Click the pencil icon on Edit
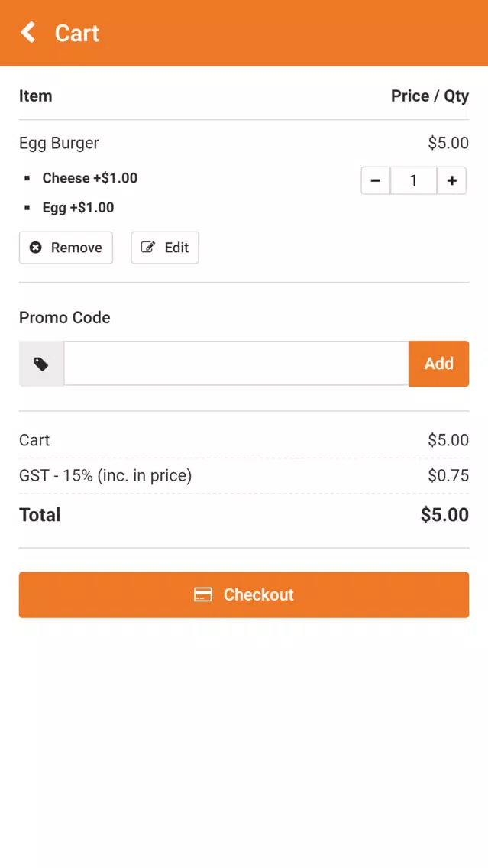 click(147, 248)
